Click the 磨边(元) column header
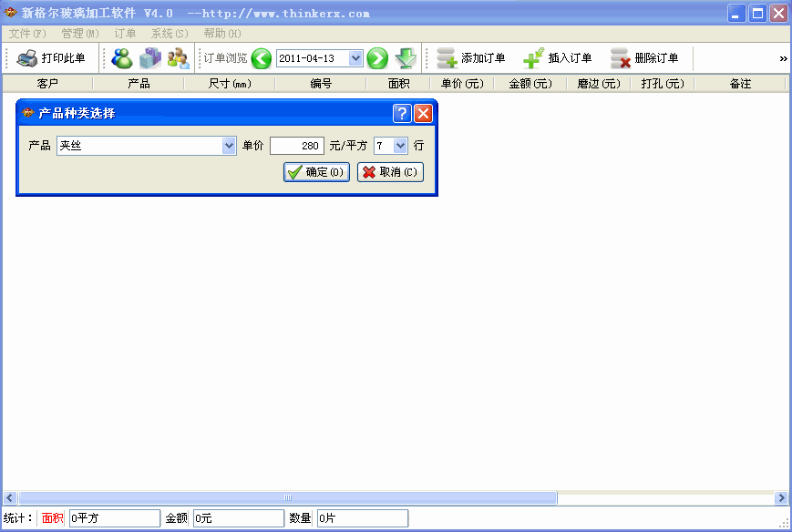Screen dimensions: 792x532 (x=599, y=84)
